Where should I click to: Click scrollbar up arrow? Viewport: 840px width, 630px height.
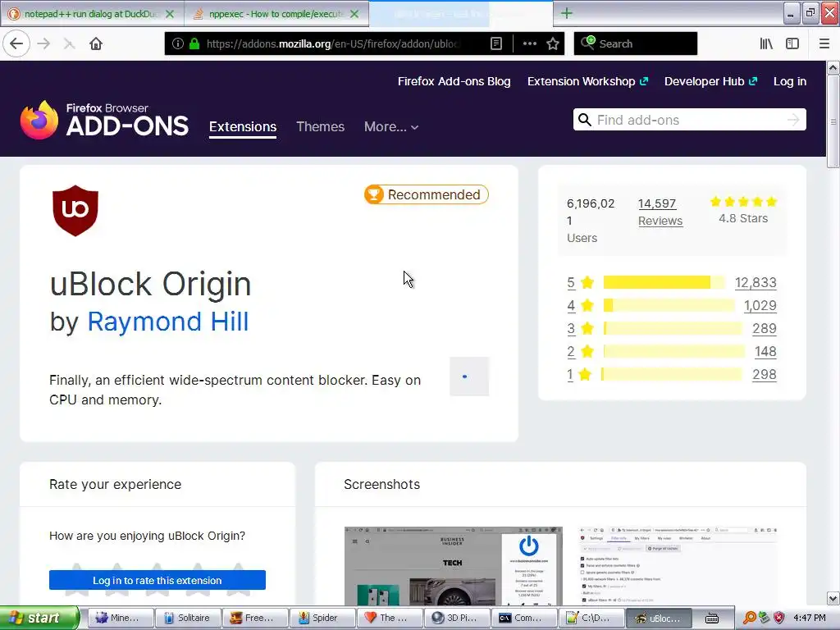tap(833, 67)
